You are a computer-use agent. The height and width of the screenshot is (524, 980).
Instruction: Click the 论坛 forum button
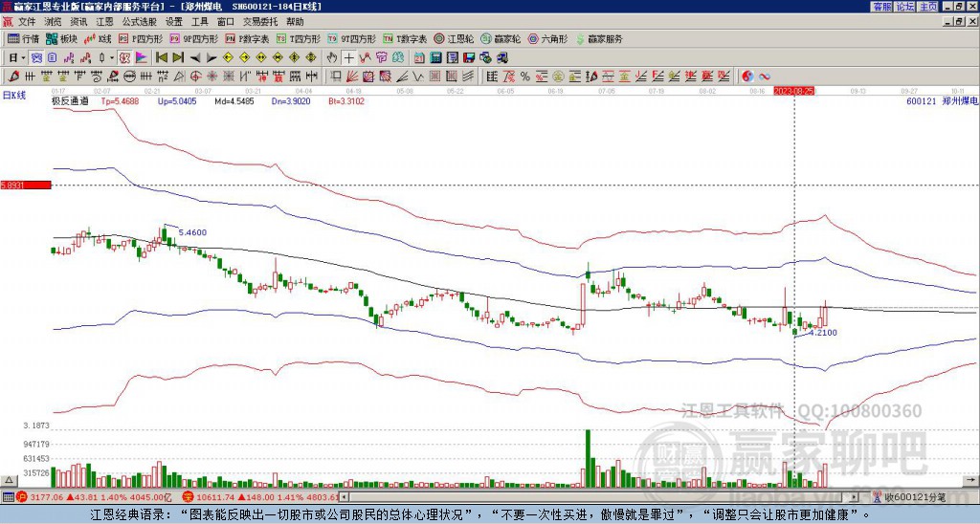coord(904,7)
